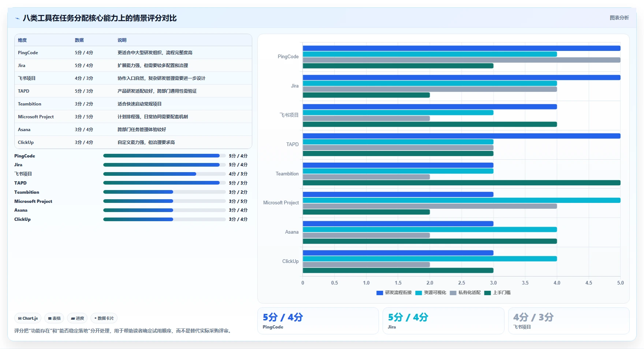The image size is (644, 349).
Task: Click the "3分 / 2分" score in the Teambition table row
Action: [x=84, y=104]
